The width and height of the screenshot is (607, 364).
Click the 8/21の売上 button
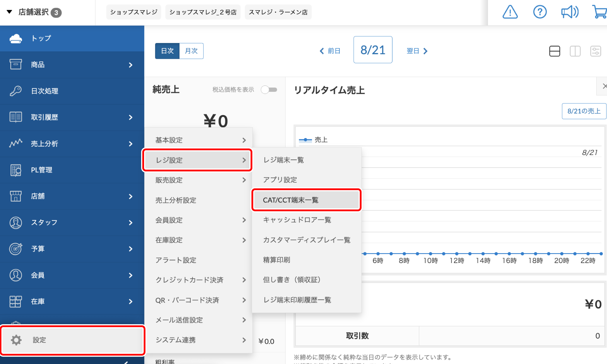pos(584,111)
